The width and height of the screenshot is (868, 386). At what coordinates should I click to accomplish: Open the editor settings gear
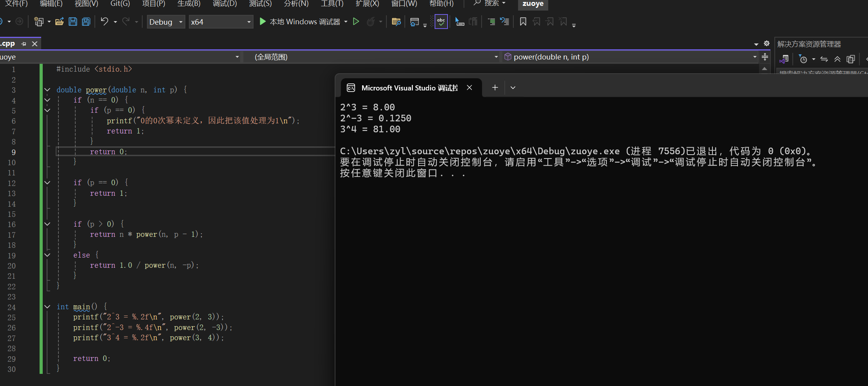(767, 43)
